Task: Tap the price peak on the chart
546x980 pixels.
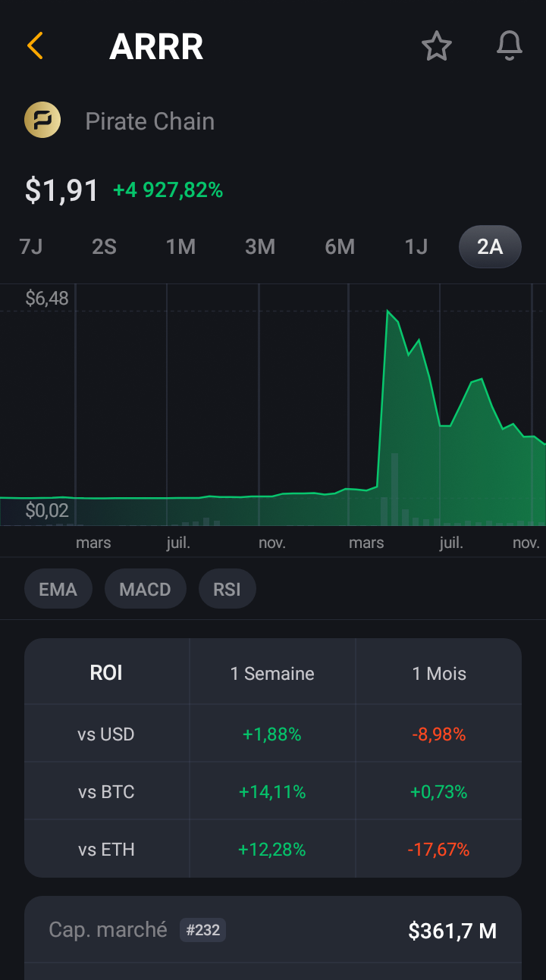Action: (x=388, y=311)
